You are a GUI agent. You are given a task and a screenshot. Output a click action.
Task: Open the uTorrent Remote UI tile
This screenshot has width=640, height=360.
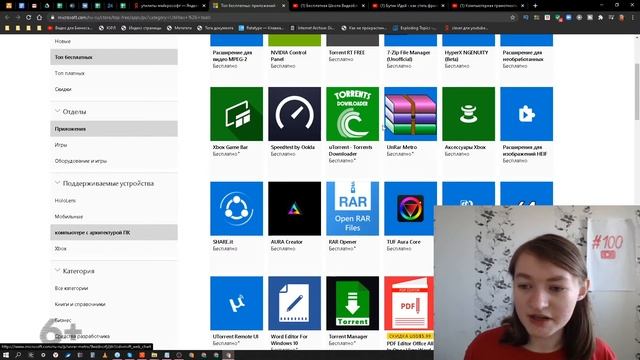click(x=236, y=303)
